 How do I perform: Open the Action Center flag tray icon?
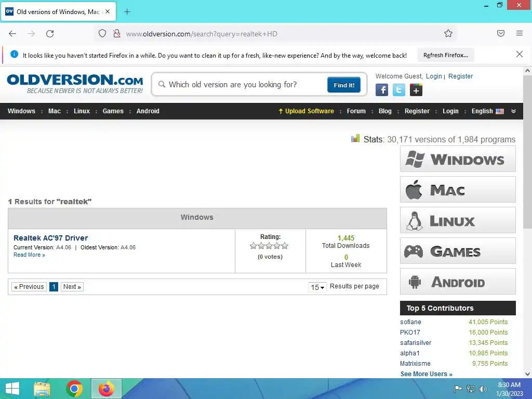(x=458, y=389)
